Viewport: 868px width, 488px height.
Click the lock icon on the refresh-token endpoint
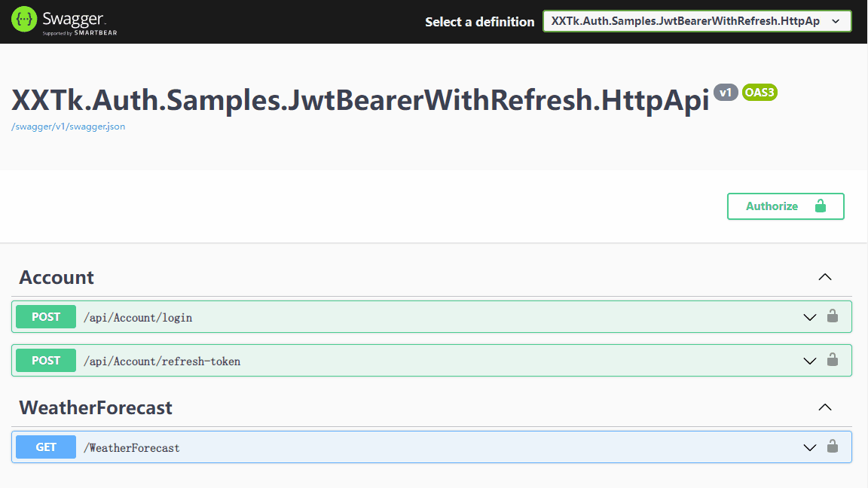pos(833,360)
